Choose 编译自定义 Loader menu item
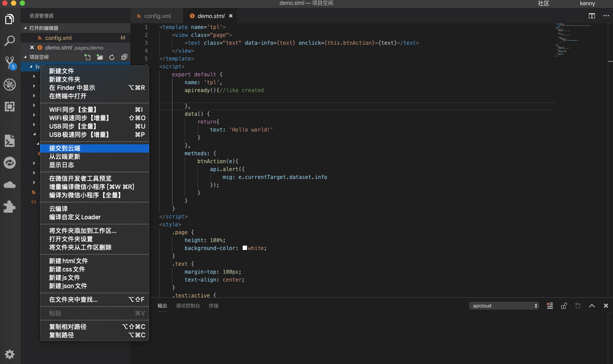Screen dimensions: 613x364 tap(94, 217)
